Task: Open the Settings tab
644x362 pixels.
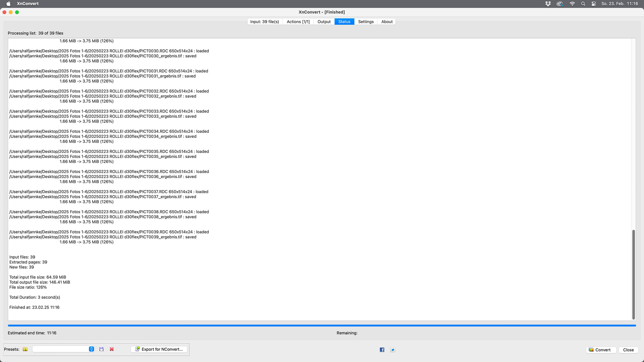Action: tap(366, 22)
